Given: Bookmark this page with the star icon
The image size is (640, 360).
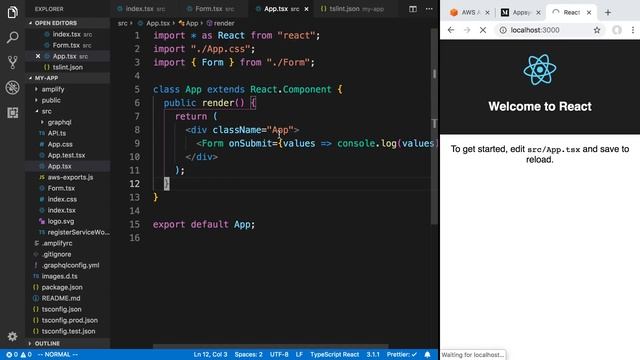Looking at the screenshot, I should [597, 30].
